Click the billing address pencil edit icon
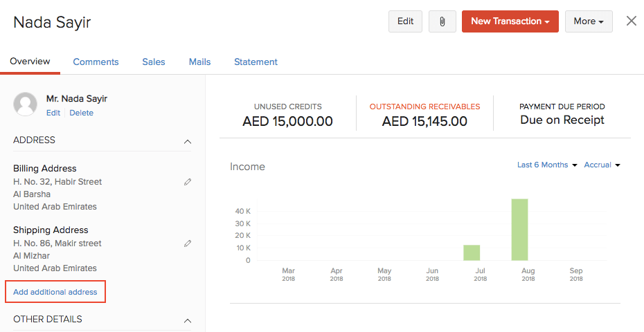 pos(188,182)
